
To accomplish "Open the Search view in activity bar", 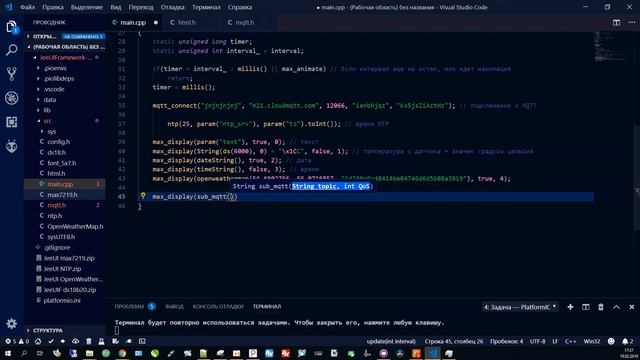I will click(11, 50).
